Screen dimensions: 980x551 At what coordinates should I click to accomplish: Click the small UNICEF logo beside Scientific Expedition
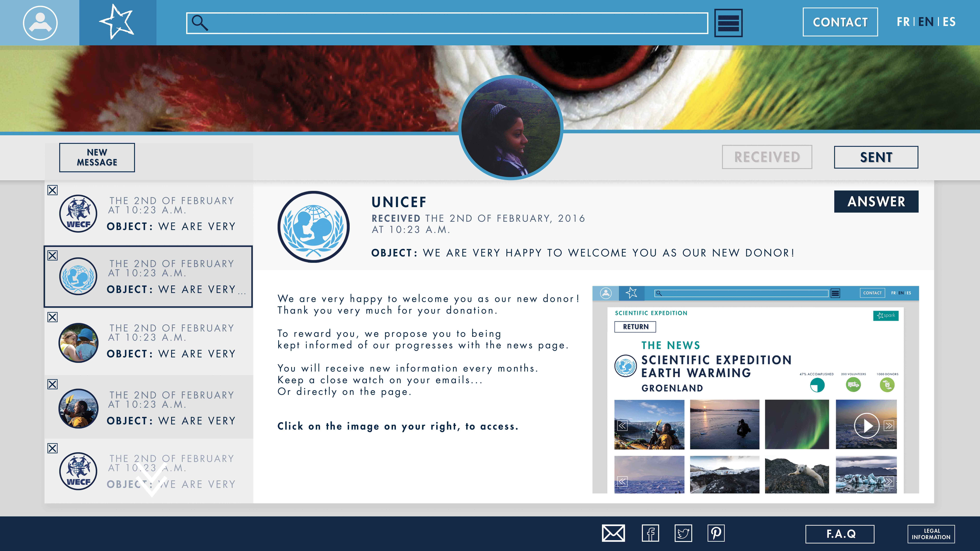pyautogui.click(x=625, y=366)
